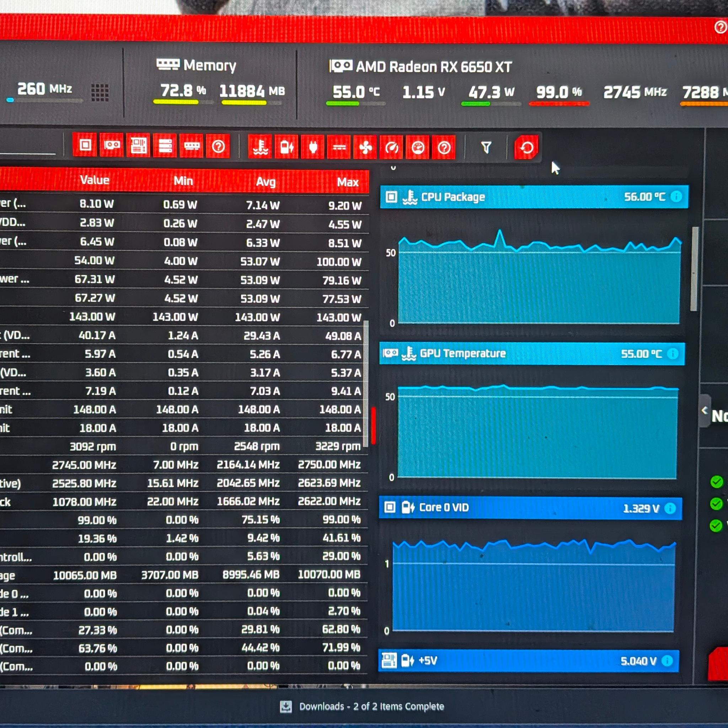
Task: Select the CPU Package graph header
Action: pos(534,197)
